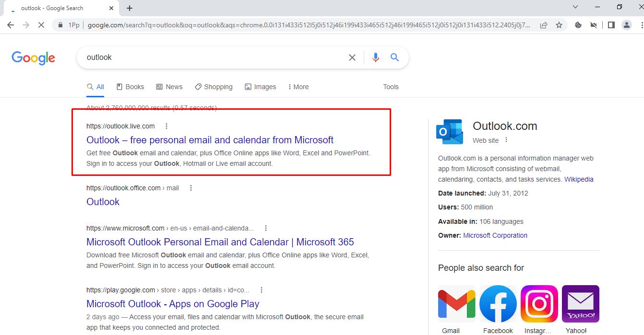Open three-dot options for the play.google.com result
The height and width of the screenshot is (335, 644).
coord(262,290)
